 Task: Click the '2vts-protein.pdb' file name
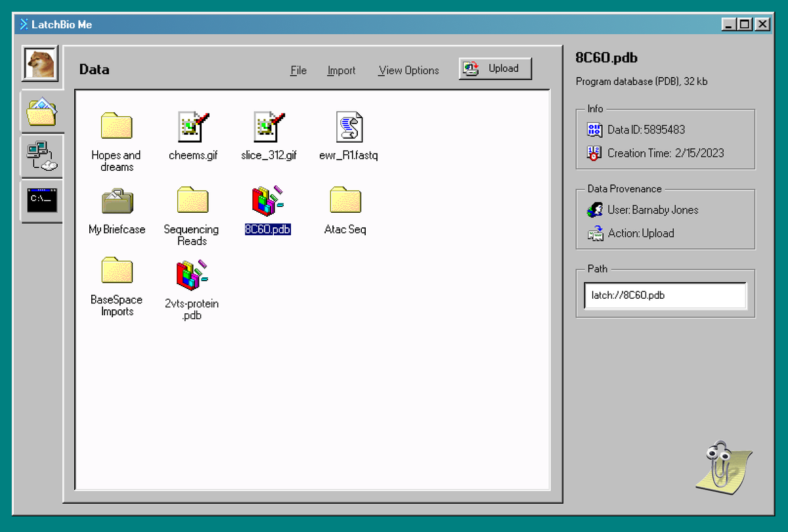point(192,309)
